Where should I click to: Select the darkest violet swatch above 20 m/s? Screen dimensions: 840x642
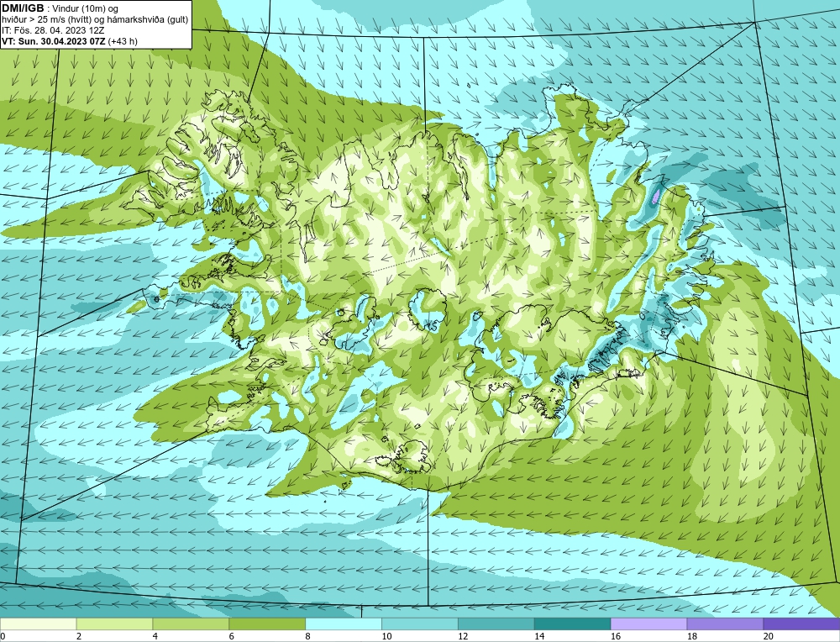[801, 624]
